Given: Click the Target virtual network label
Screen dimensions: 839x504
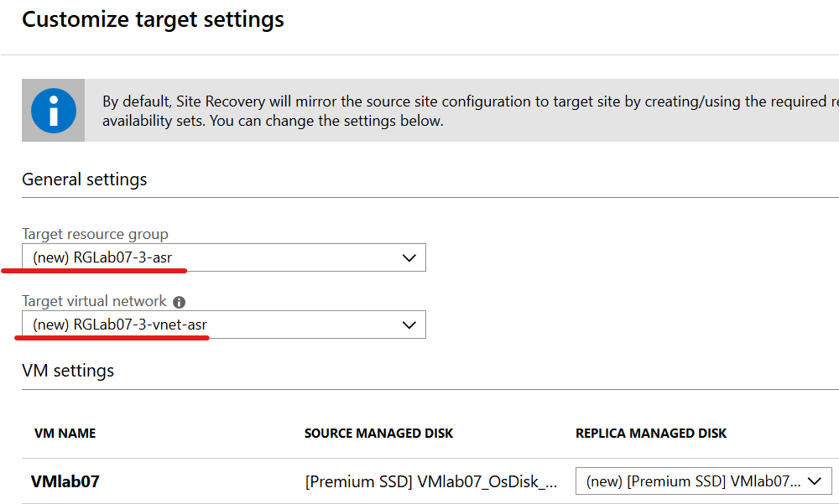Looking at the screenshot, I should (94, 301).
